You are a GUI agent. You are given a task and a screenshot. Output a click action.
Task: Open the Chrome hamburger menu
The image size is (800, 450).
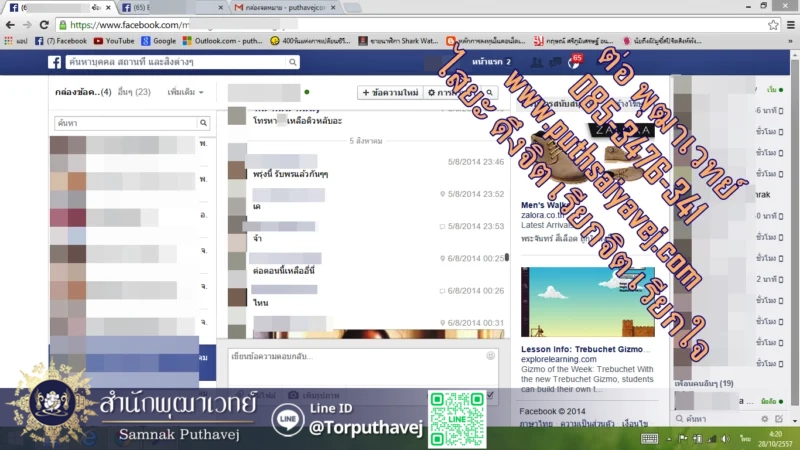coord(790,24)
